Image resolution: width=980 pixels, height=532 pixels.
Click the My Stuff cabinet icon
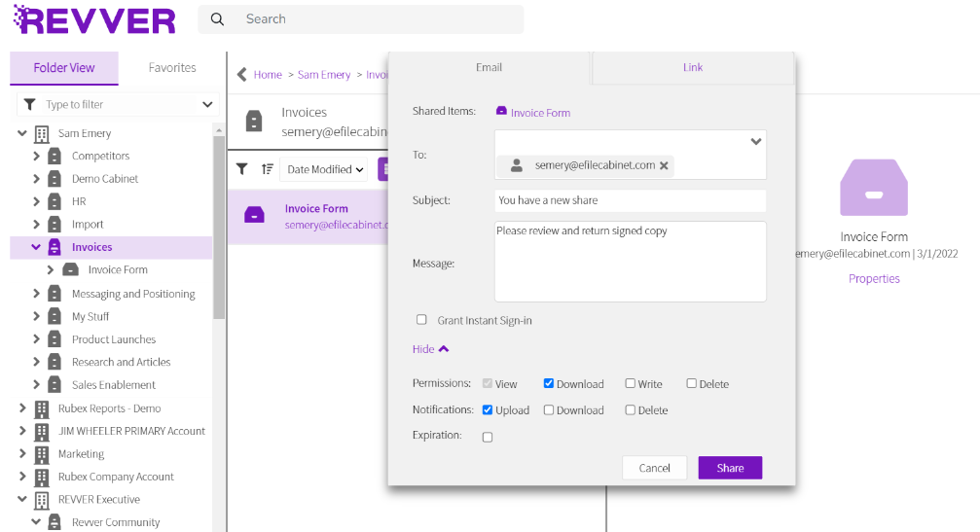55,317
